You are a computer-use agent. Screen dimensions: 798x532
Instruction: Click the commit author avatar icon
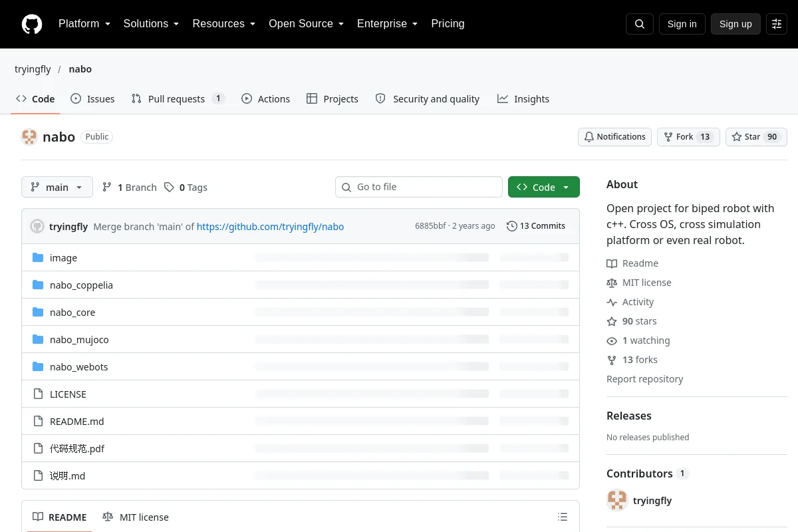pos(37,226)
